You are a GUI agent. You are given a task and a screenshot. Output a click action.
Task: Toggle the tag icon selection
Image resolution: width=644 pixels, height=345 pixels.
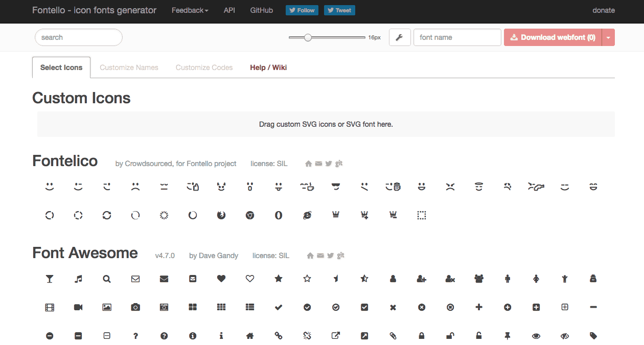[x=593, y=336]
